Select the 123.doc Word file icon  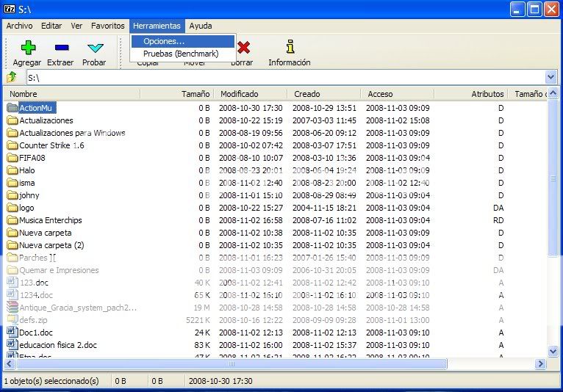pyautogui.click(x=12, y=282)
